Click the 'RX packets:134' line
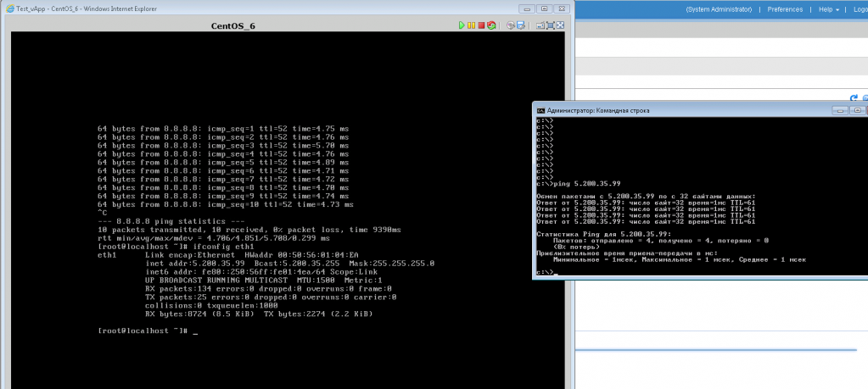This screenshot has height=389, width=868. (x=268, y=289)
